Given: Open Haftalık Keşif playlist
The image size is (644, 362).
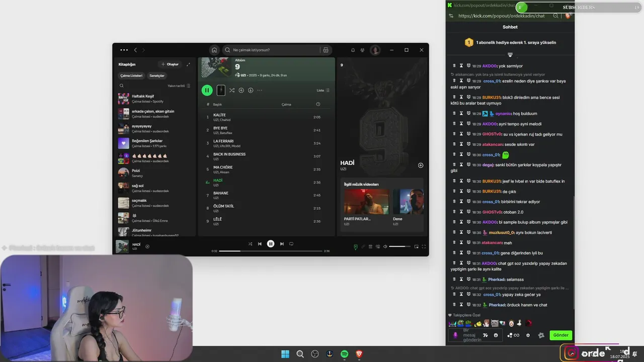Looking at the screenshot, I should pos(156,99).
